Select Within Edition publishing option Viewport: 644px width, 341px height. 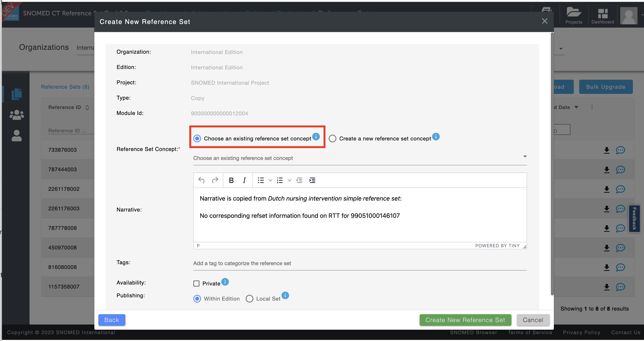pos(197,298)
